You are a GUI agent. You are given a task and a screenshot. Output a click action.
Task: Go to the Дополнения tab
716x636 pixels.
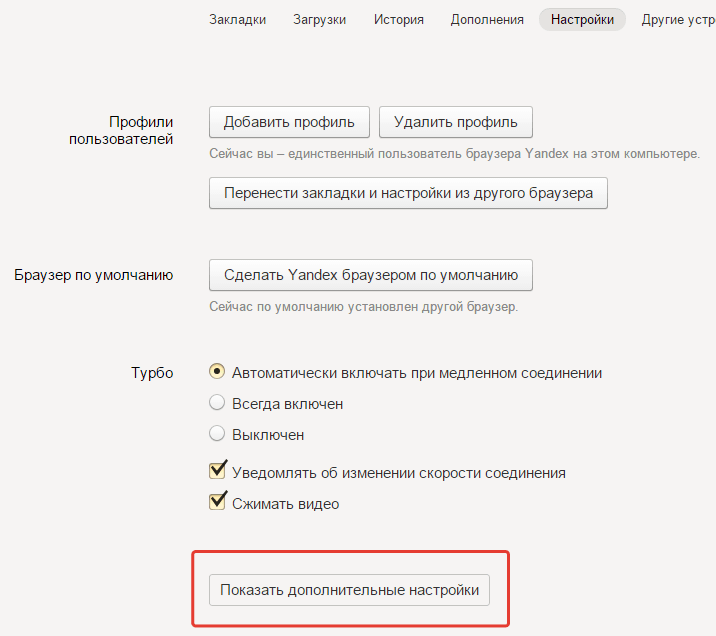[x=487, y=20]
